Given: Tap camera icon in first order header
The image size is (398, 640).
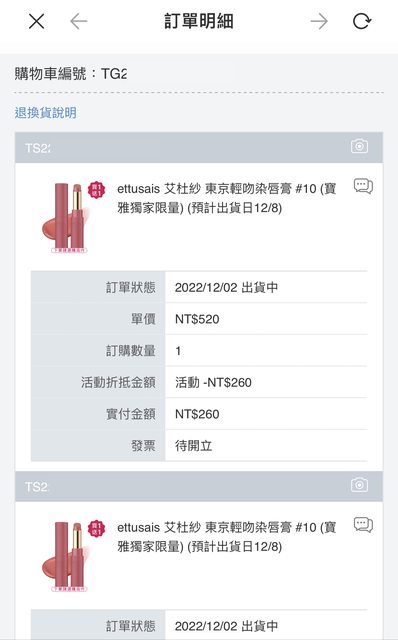Looking at the screenshot, I should (359, 146).
